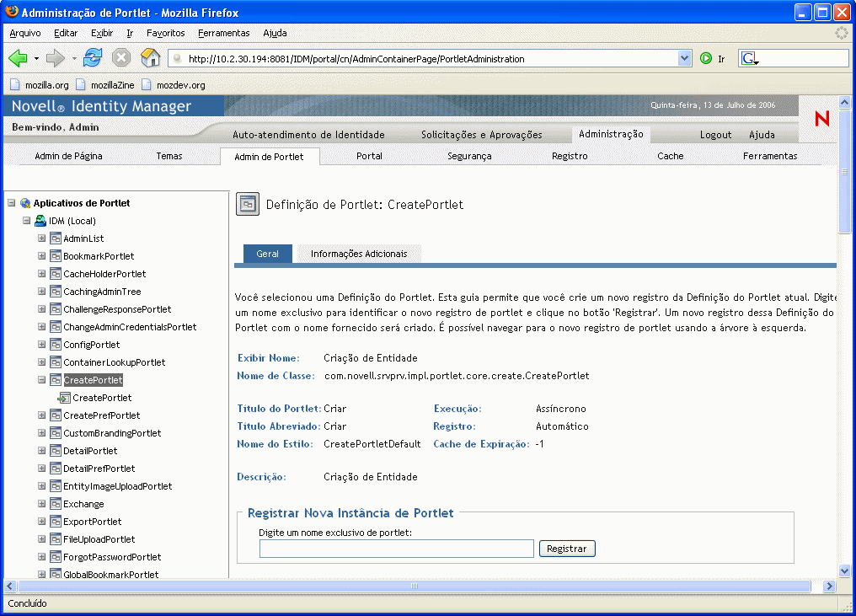Screen dimensions: 856x616
Task: Click the Aplicativos de Portlet globe icon
Action: click(x=25, y=203)
